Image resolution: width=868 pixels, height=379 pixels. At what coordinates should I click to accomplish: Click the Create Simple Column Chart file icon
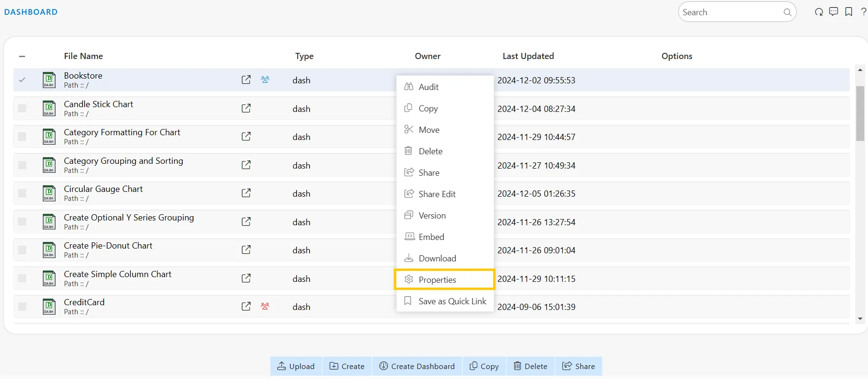pos(49,278)
